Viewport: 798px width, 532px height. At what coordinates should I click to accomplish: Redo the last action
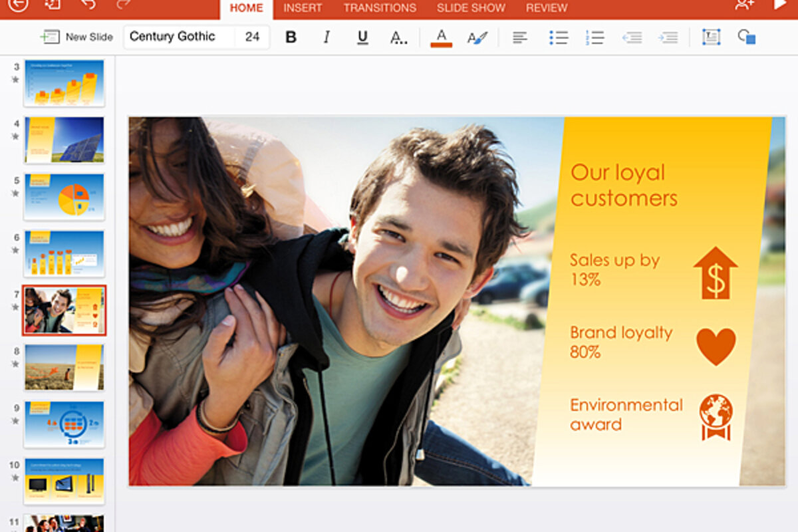click(x=123, y=4)
